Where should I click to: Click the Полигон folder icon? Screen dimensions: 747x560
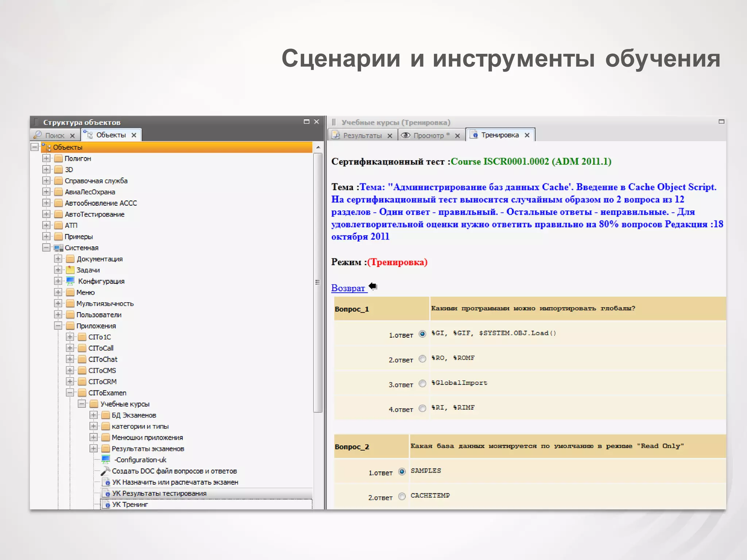click(x=58, y=159)
